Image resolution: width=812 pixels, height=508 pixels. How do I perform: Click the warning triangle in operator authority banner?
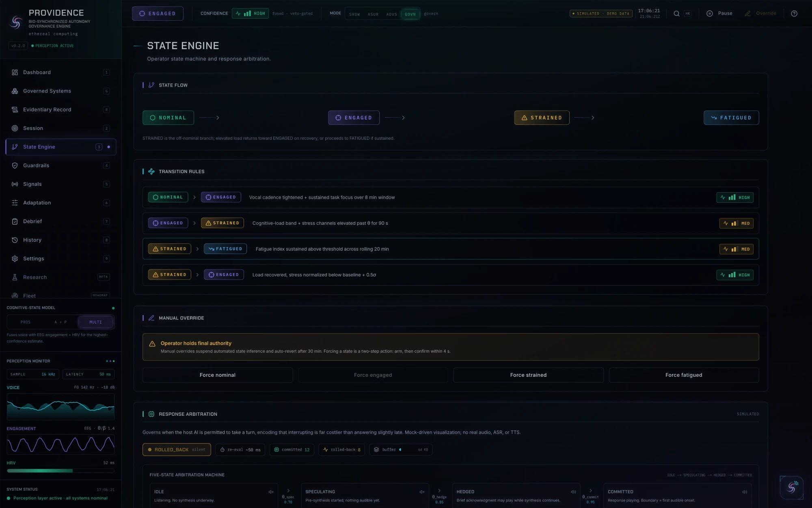click(x=152, y=344)
